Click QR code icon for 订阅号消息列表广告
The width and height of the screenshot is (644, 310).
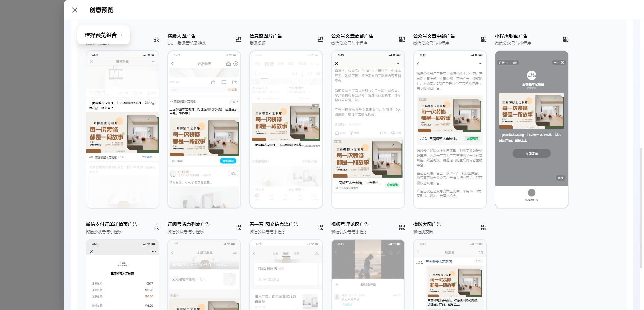238,228
